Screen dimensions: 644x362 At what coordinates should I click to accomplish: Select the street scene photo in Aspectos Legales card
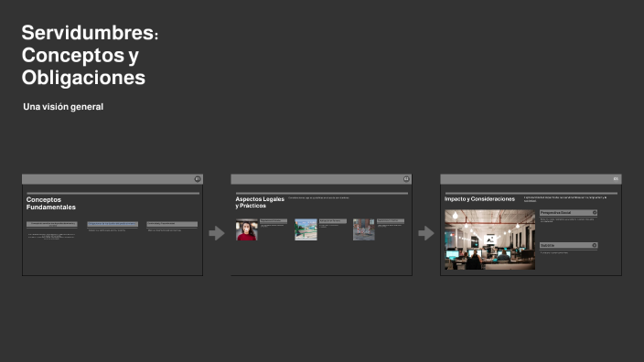pyautogui.click(x=364, y=229)
